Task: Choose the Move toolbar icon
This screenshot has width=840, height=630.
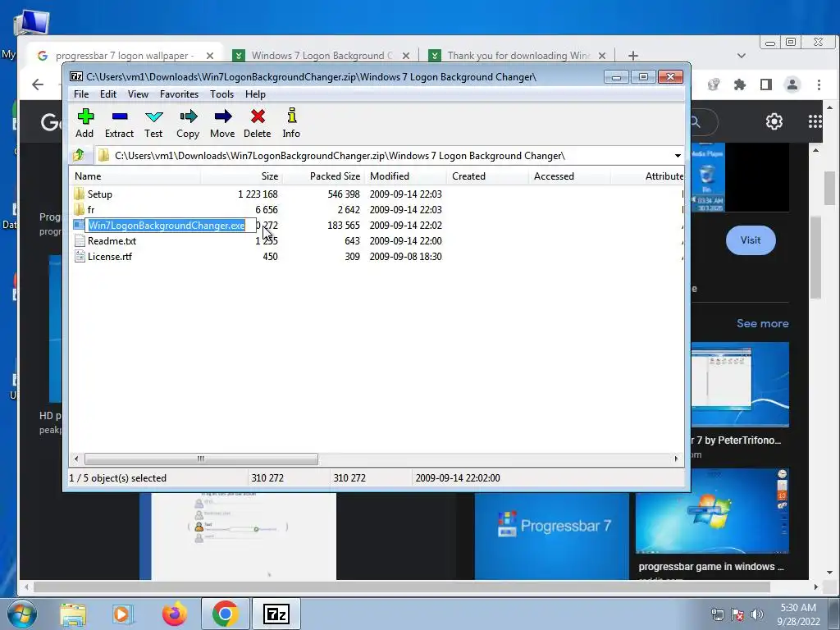Action: pos(222,116)
